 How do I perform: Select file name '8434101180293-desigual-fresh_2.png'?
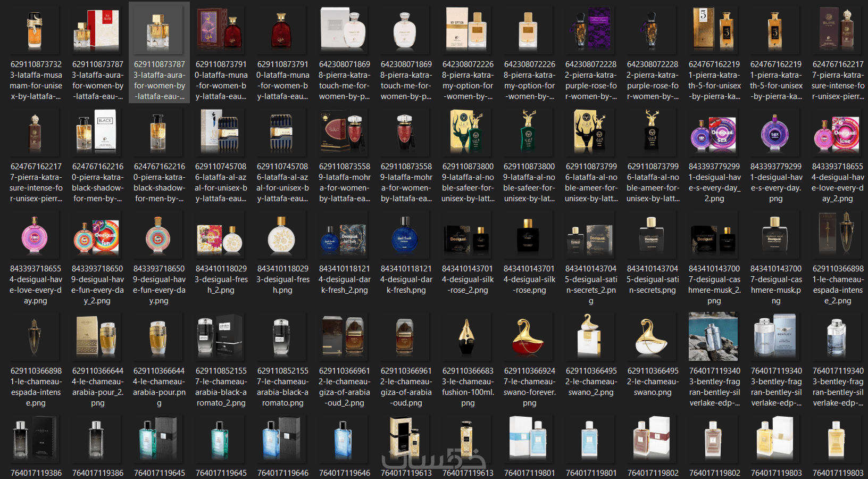coord(221,279)
